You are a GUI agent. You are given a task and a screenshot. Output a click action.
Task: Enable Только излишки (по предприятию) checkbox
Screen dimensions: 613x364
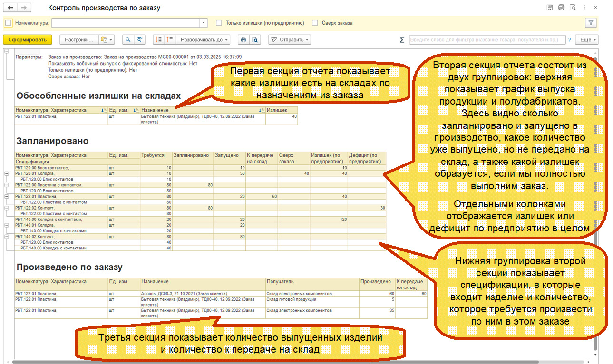[x=219, y=23]
